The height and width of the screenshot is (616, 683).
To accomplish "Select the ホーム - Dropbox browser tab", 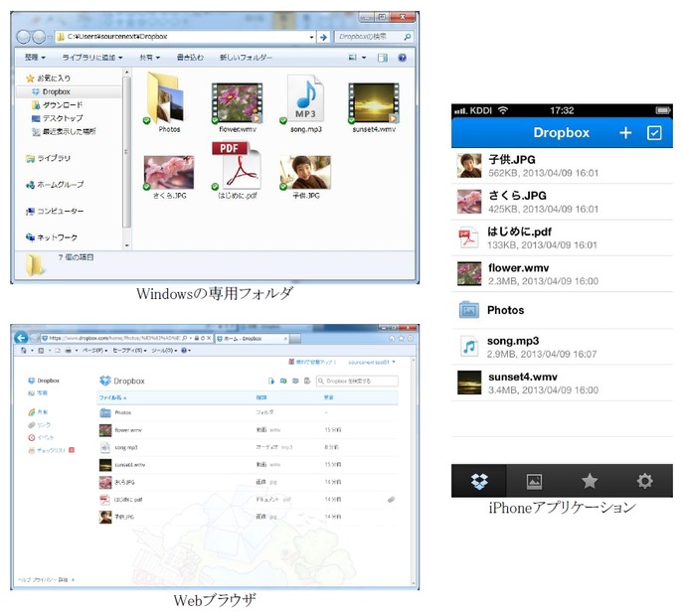I will 252,339.
